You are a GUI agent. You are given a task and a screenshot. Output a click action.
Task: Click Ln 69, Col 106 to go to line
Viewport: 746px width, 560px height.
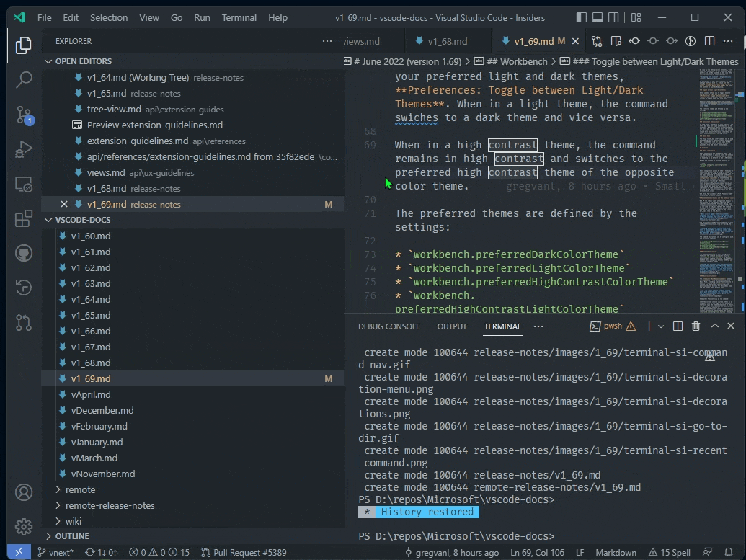point(537,552)
